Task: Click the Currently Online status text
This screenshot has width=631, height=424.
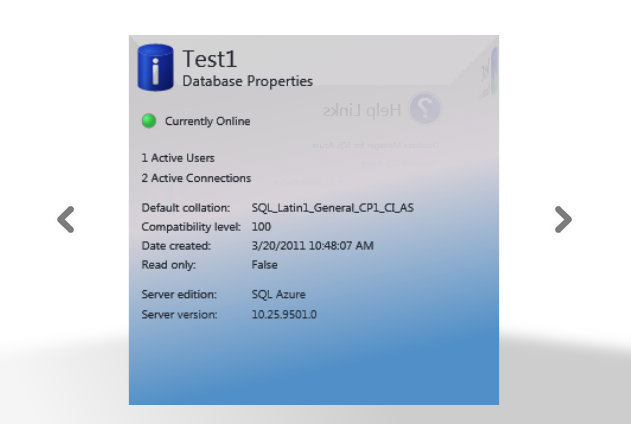Action: (207, 121)
